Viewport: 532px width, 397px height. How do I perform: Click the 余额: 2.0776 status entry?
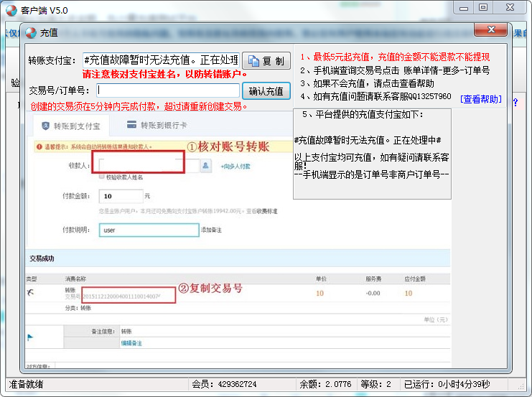pyautogui.click(x=325, y=384)
